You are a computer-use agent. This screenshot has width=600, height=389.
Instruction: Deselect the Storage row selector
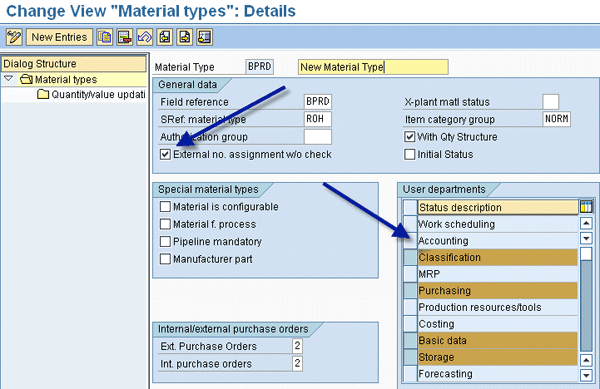pyautogui.click(x=410, y=357)
